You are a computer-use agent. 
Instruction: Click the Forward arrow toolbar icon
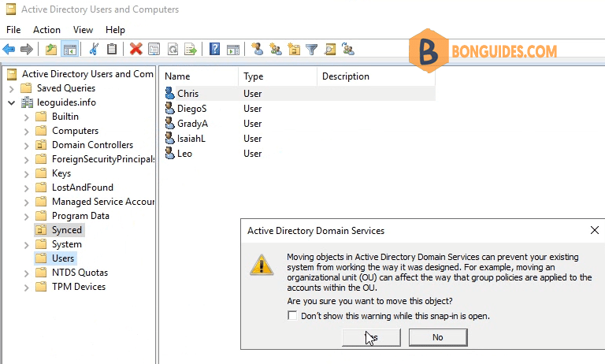[x=27, y=50]
